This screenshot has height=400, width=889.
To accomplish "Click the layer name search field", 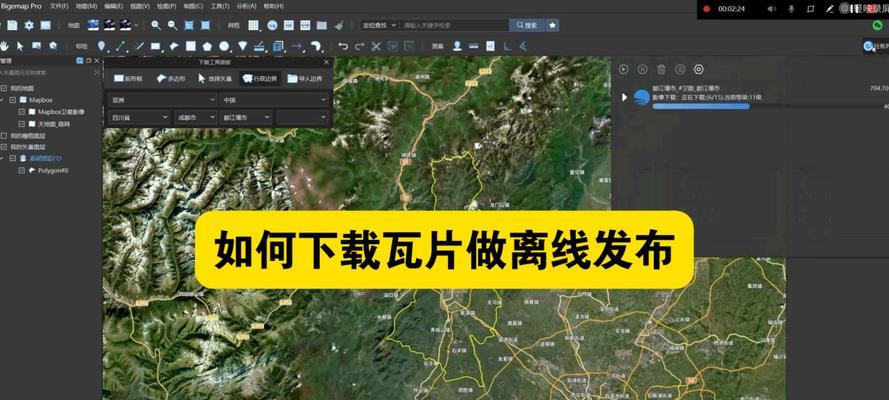I will click(x=46, y=73).
